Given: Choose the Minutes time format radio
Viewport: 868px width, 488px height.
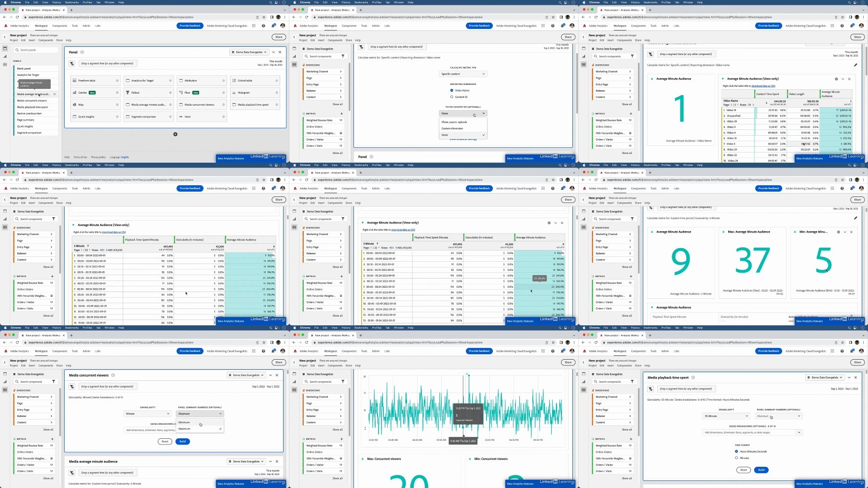Looking at the screenshot, I should point(736,458).
